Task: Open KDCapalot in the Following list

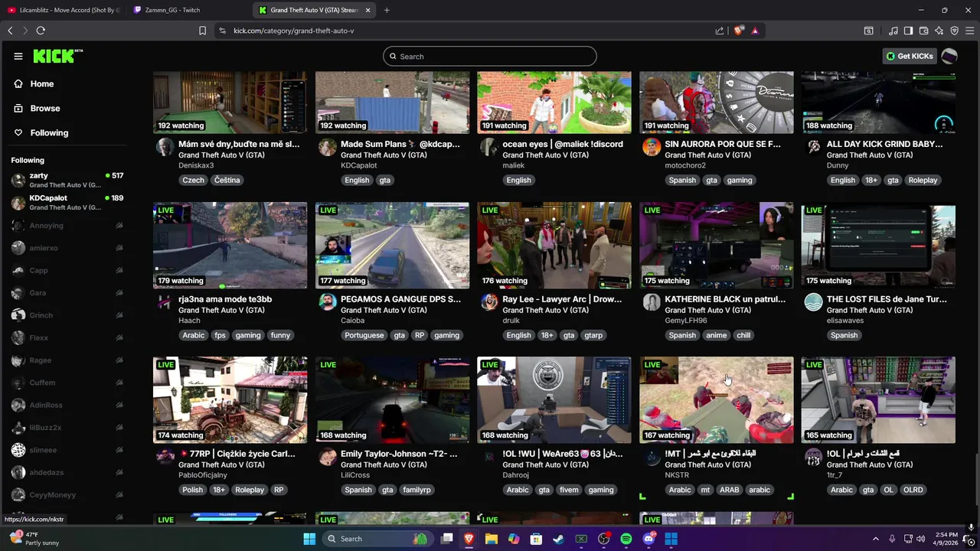Action: 67,202
